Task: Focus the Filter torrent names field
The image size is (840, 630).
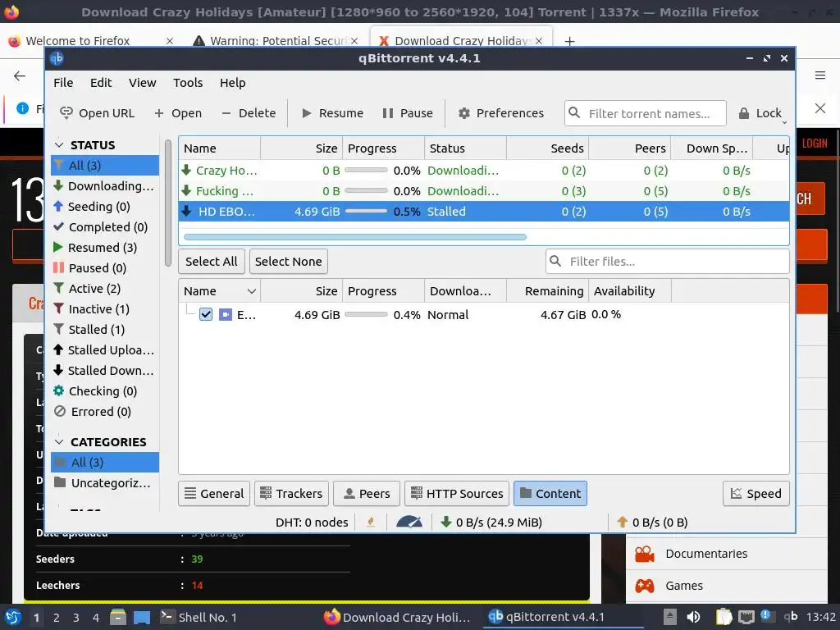Action: [646, 113]
